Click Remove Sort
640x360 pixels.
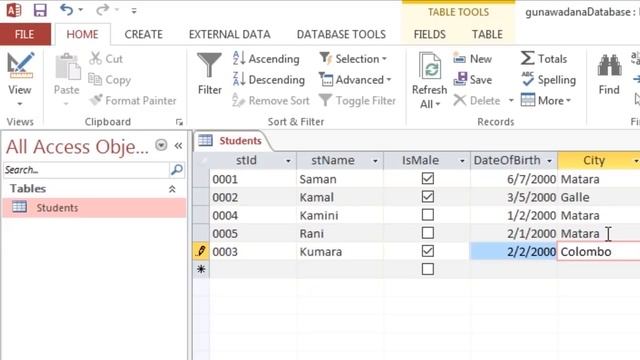click(x=271, y=100)
